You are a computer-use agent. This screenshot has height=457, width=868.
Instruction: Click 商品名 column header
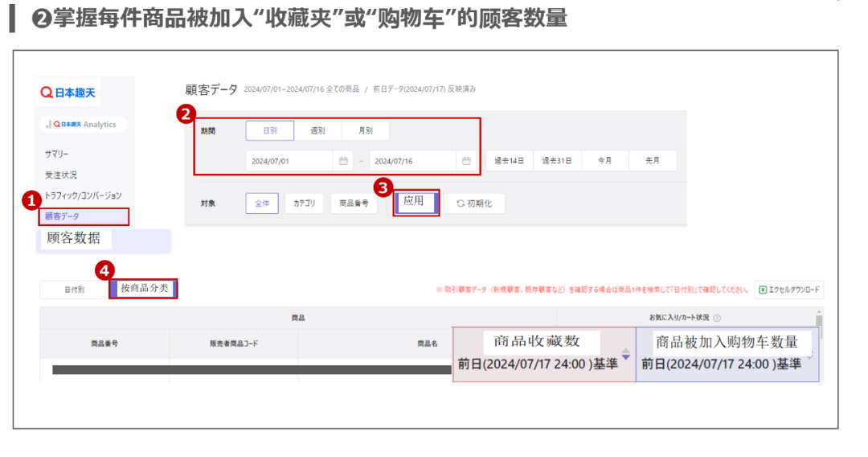(x=428, y=344)
